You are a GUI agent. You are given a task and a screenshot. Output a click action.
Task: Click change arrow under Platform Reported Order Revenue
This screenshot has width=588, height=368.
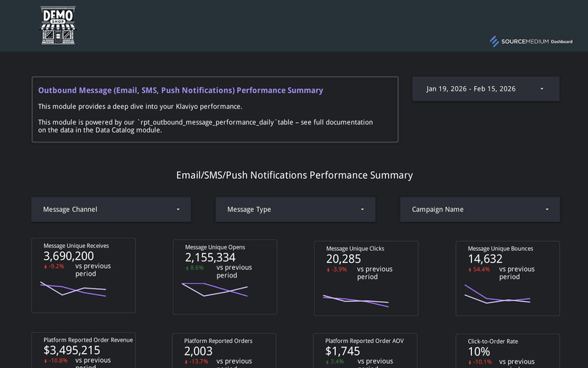[46, 361]
